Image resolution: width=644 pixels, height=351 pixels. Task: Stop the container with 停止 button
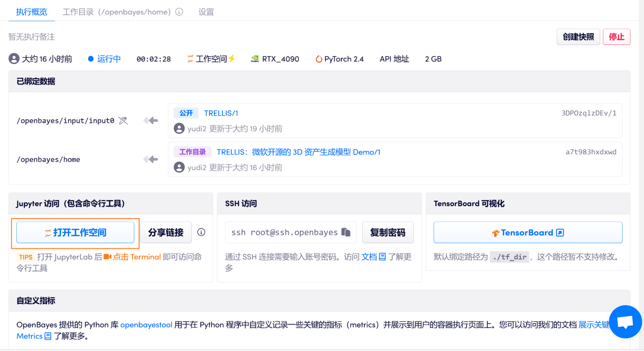[x=616, y=37]
